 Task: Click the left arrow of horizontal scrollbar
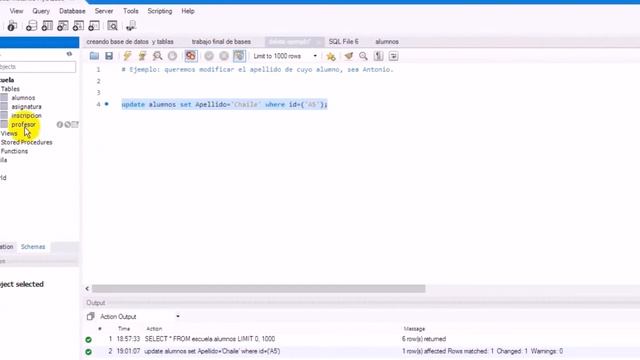(x=87, y=289)
